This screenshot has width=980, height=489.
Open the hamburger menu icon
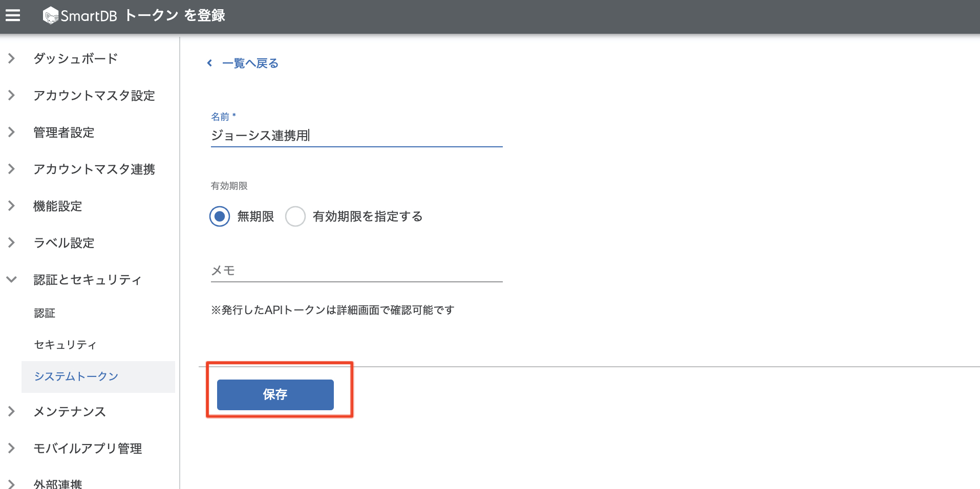(x=13, y=16)
